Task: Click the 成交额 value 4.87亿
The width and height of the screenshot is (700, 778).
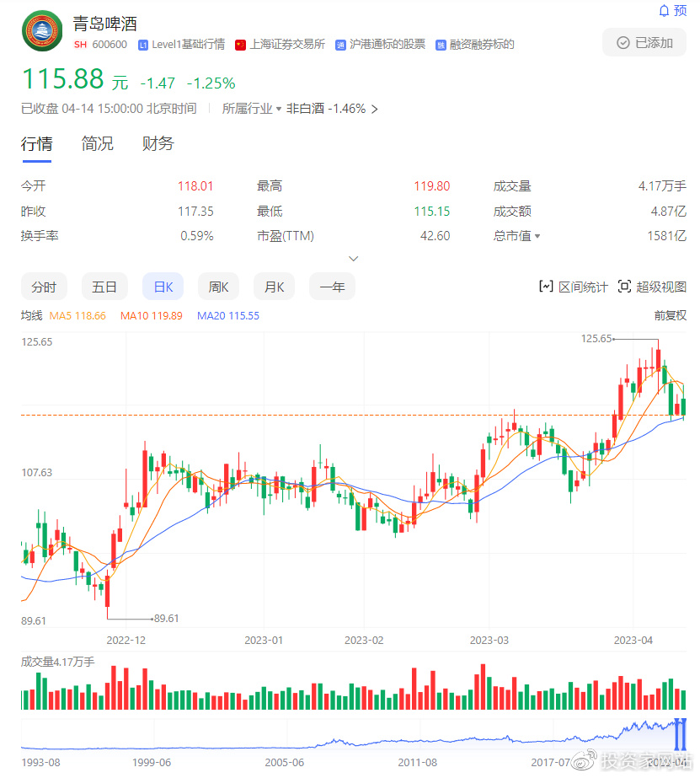Action: click(x=668, y=212)
